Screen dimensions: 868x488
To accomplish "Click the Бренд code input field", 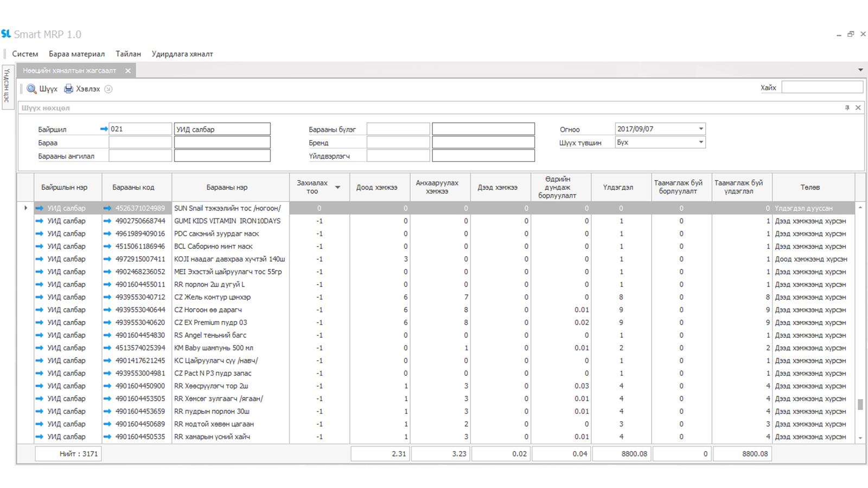I will click(x=398, y=143).
